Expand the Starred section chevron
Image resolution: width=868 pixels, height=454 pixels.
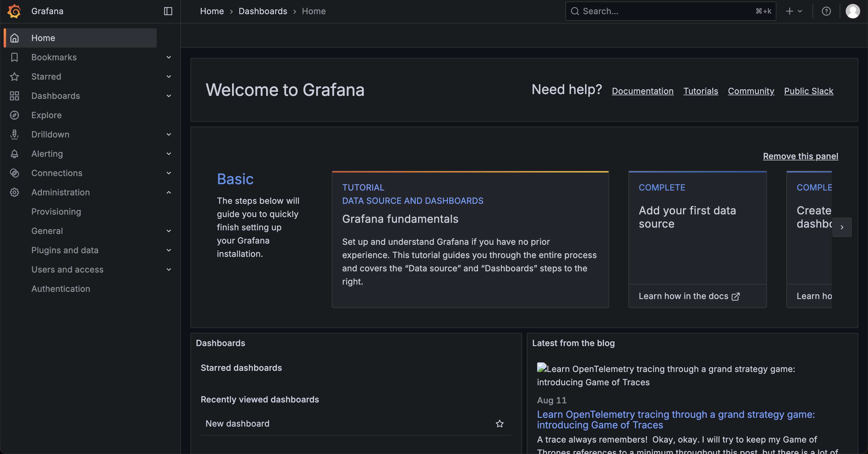pyautogui.click(x=169, y=77)
